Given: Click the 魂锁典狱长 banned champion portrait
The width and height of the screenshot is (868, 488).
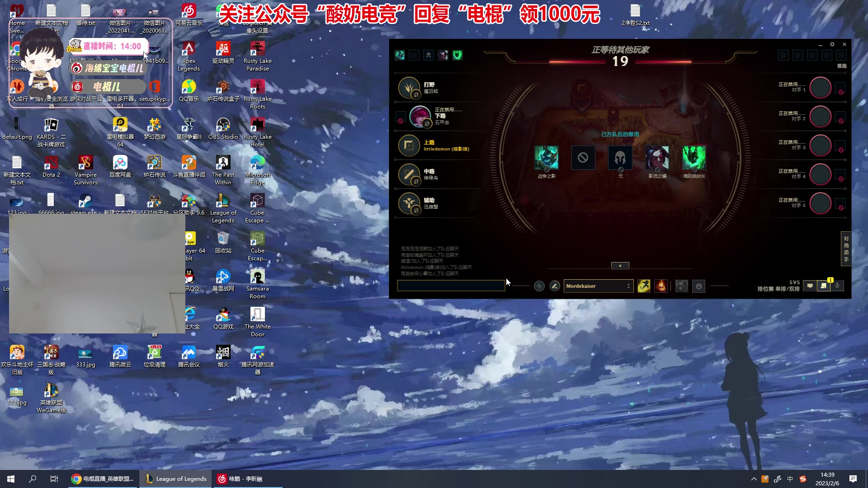Looking at the screenshot, I should coord(694,158).
